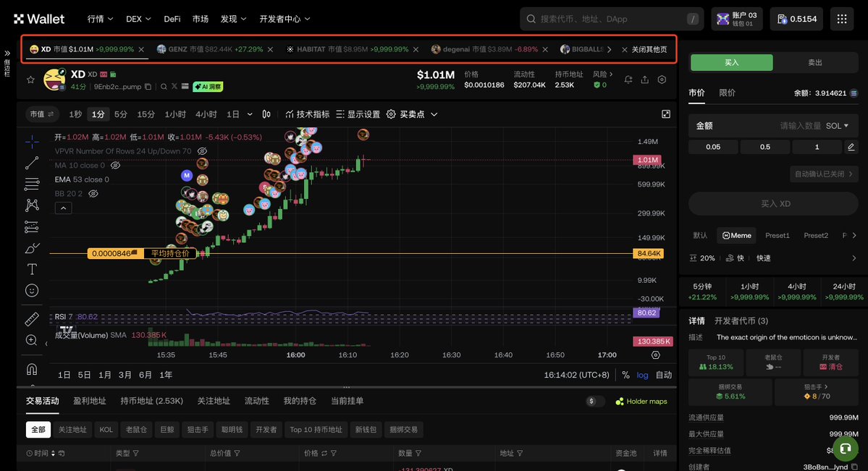Focus the token search box

click(612, 19)
